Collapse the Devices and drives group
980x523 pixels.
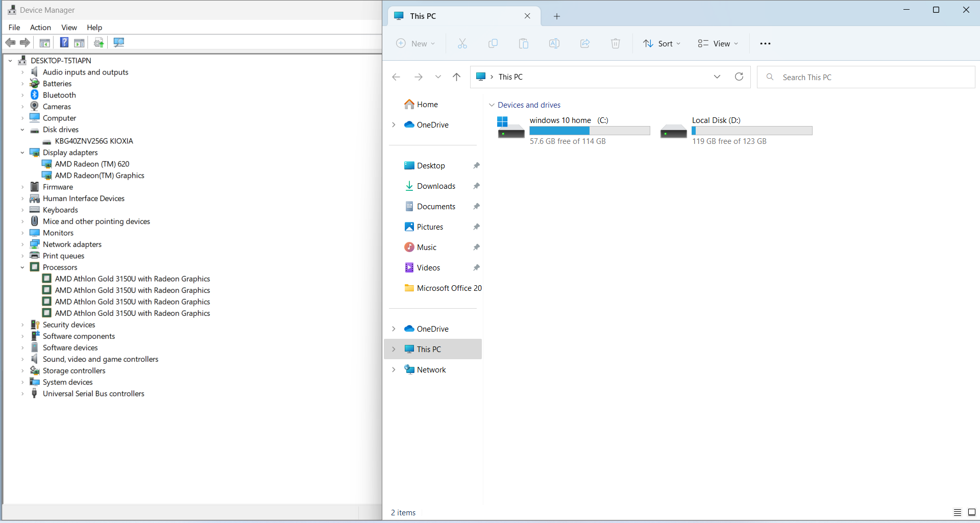pyautogui.click(x=492, y=105)
